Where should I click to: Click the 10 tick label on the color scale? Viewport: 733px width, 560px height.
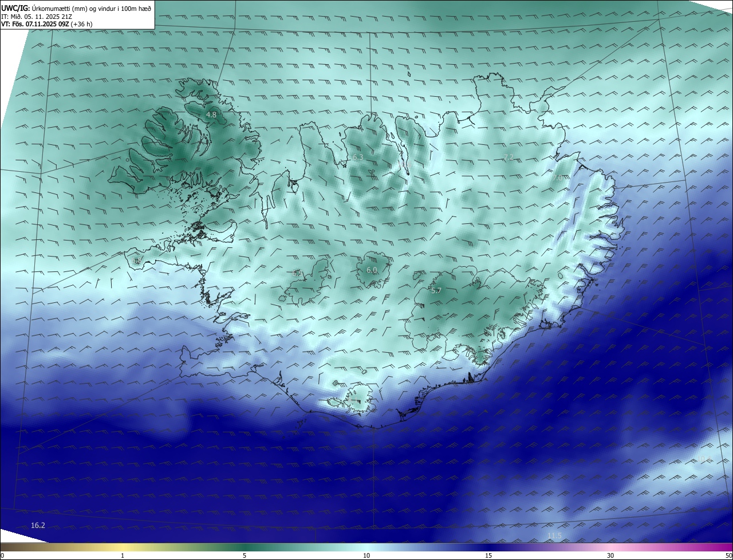coord(366,555)
